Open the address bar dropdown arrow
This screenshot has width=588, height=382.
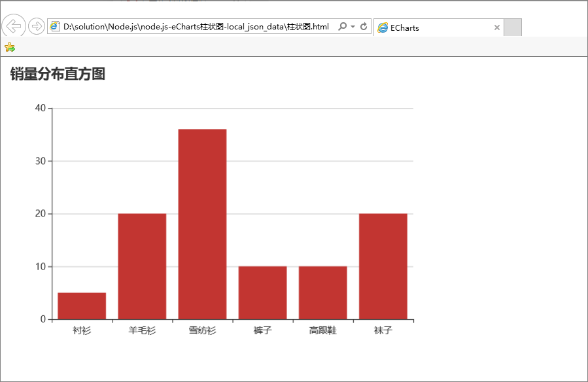353,27
